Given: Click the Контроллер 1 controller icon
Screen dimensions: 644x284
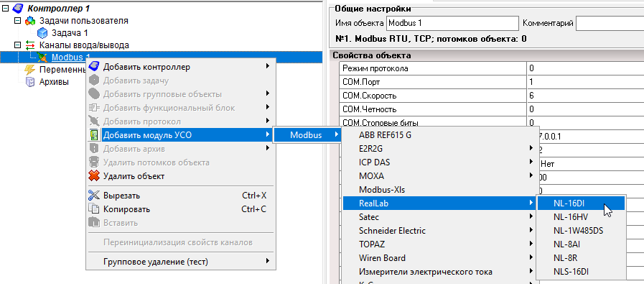Looking at the screenshot, I should (18, 8).
